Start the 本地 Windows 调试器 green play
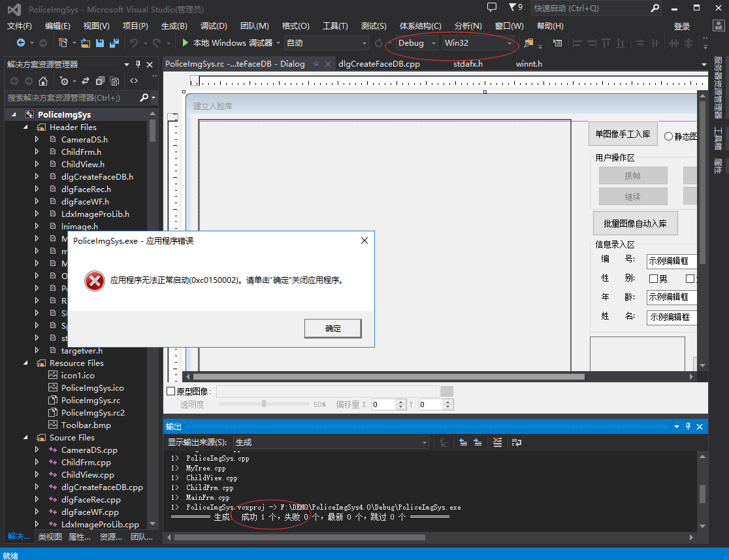Image resolution: width=729 pixels, height=560 pixels. pos(186,42)
